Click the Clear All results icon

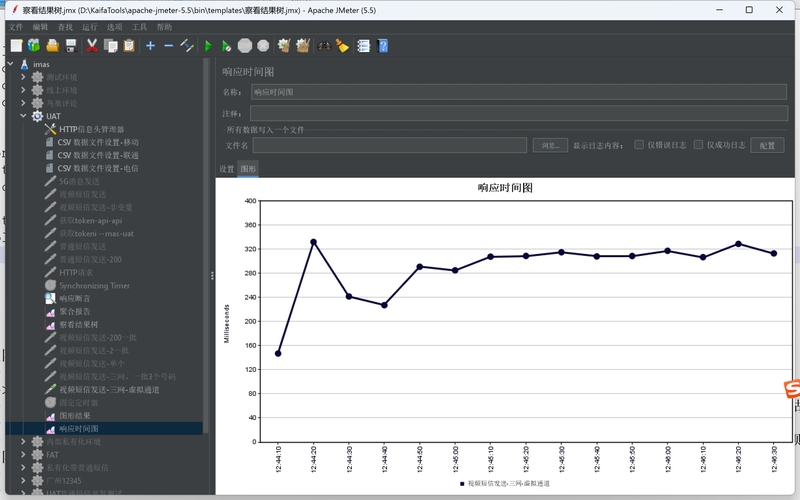click(x=303, y=46)
